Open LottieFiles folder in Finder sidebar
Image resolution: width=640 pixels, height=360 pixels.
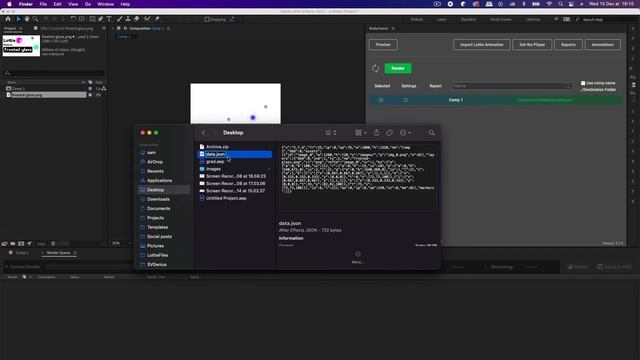pyautogui.click(x=158, y=255)
